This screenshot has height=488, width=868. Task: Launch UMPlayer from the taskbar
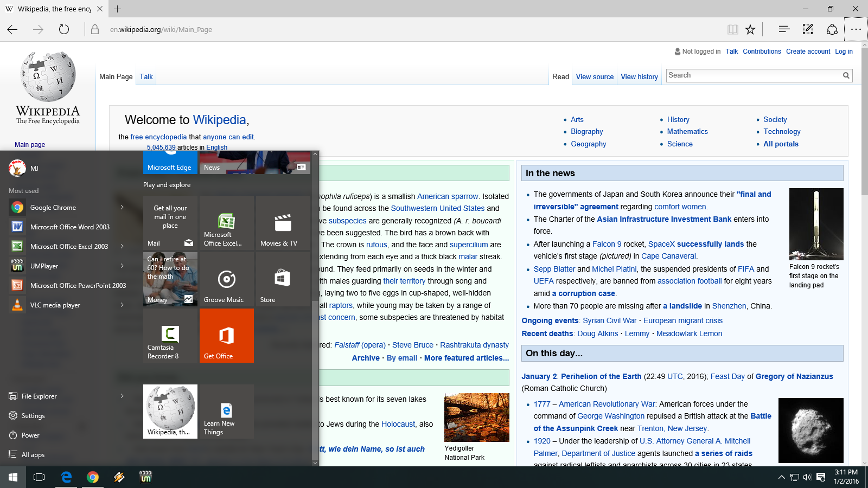(x=145, y=477)
